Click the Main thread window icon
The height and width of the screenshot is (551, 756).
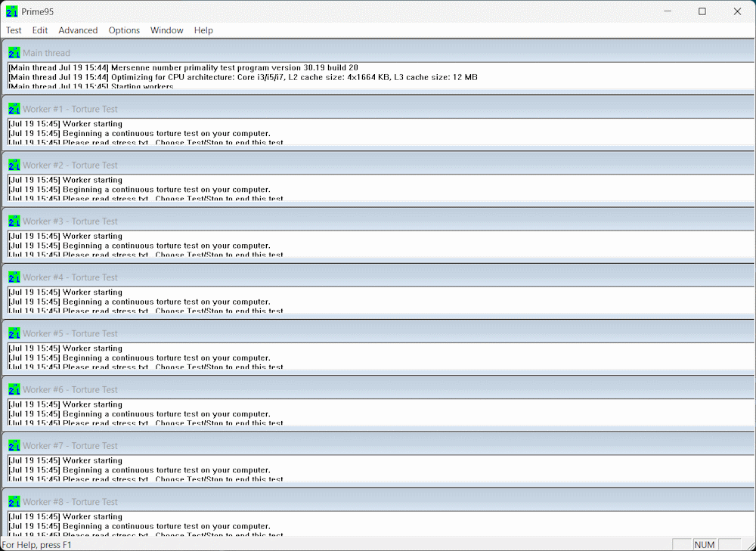14,53
